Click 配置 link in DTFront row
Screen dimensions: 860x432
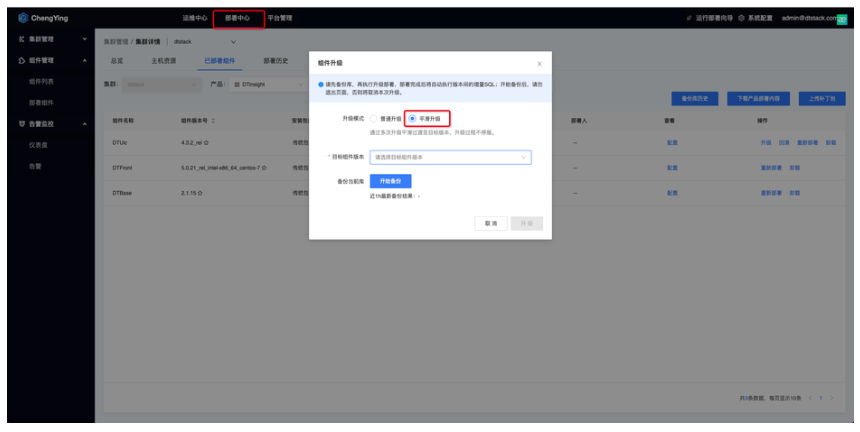pos(672,168)
